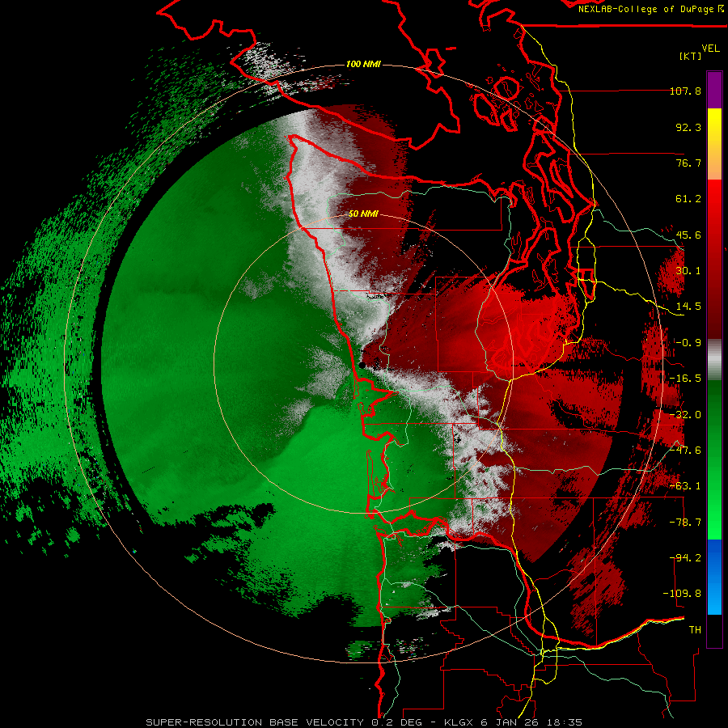728x728 pixels.
Task: Click the 92.3 value on the velocity scale
Action: click(x=688, y=127)
